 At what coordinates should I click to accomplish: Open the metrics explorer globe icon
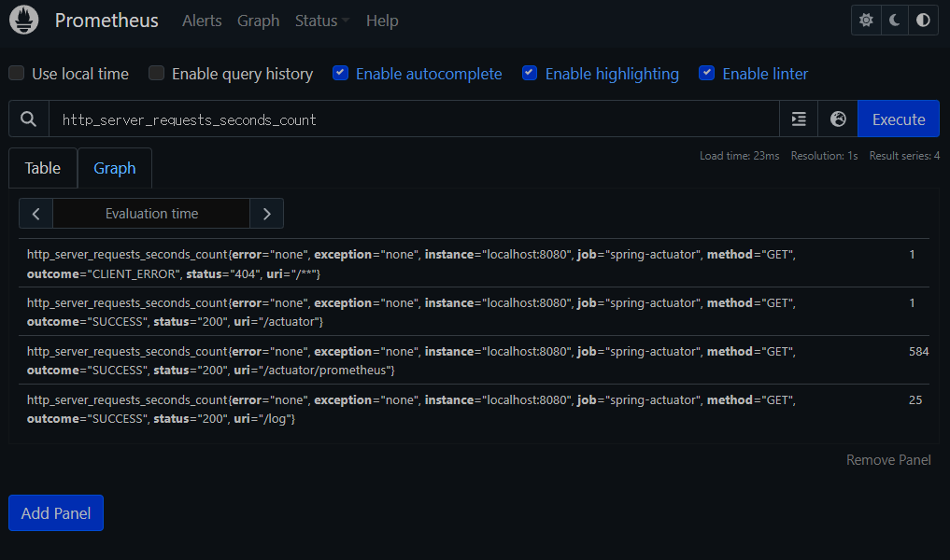coord(838,119)
